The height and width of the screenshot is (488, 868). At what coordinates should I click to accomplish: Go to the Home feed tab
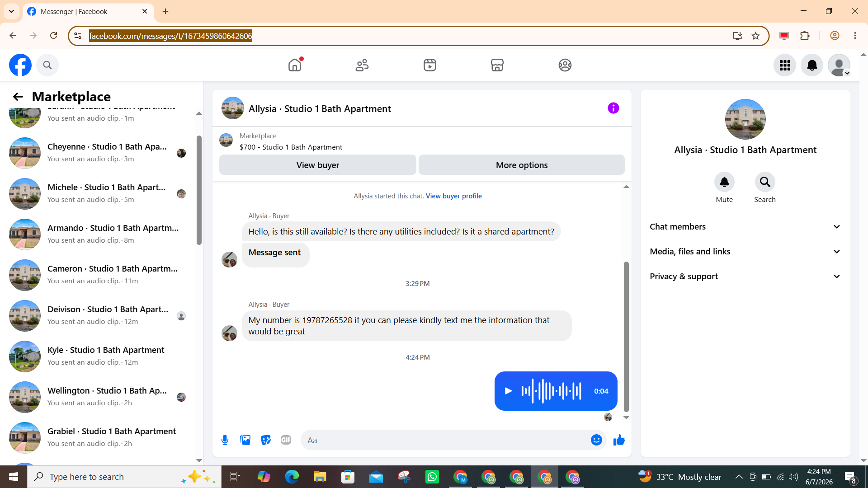point(295,65)
